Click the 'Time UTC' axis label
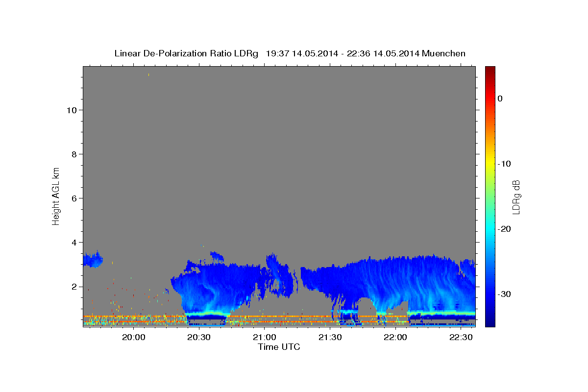The height and width of the screenshot is (392, 588). [x=279, y=347]
